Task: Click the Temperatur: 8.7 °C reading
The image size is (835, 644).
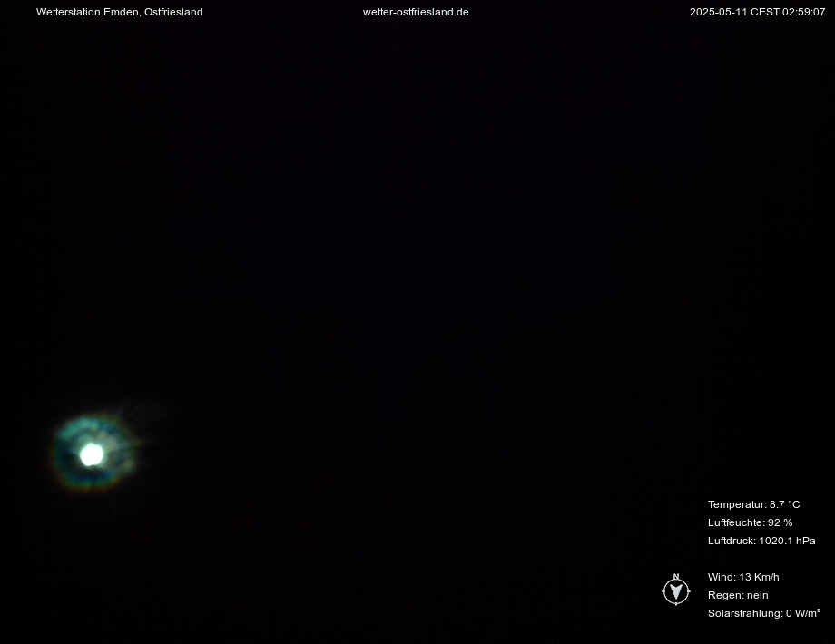Action: [x=753, y=504]
